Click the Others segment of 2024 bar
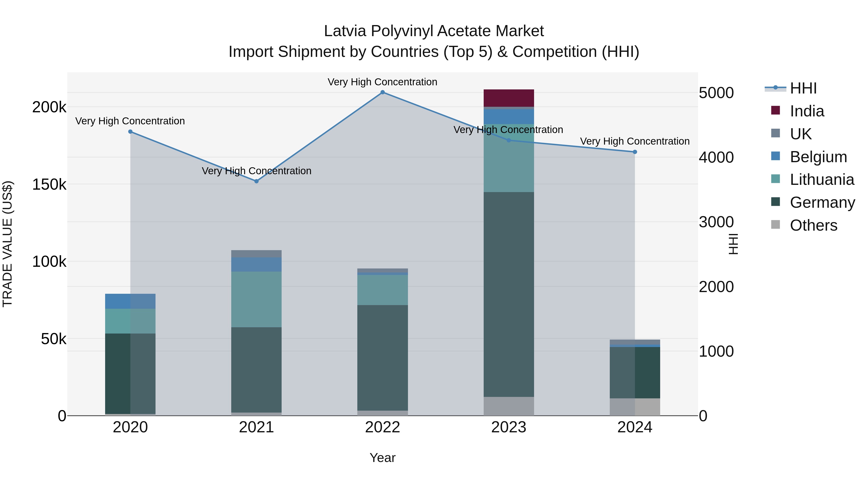 click(635, 407)
